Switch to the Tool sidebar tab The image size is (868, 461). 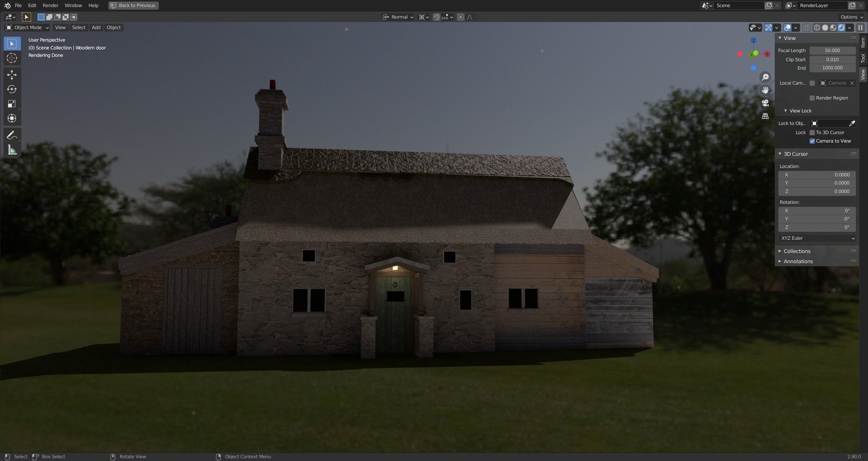863,58
